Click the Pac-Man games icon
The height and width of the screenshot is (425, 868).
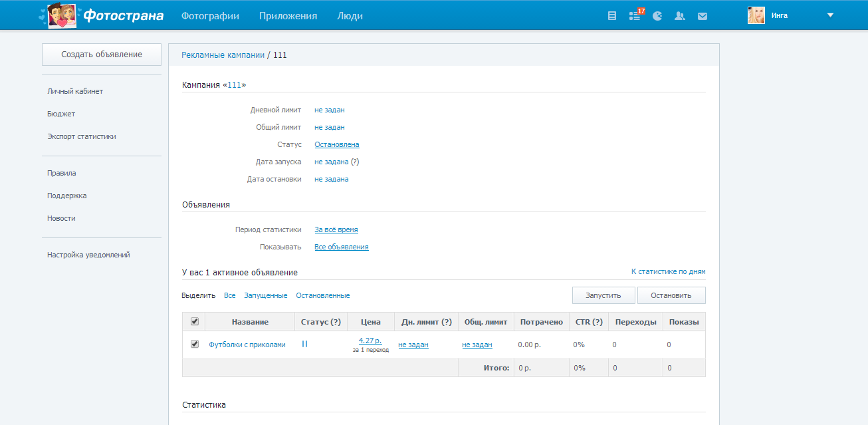657,16
